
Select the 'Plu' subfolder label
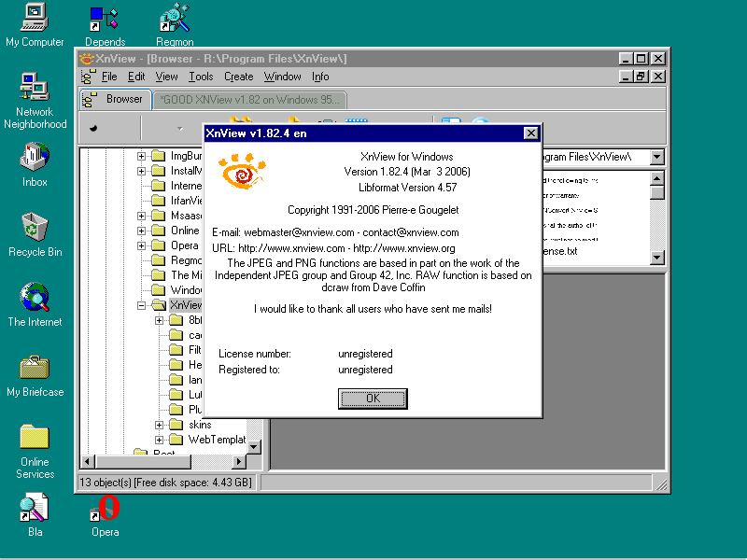click(195, 410)
